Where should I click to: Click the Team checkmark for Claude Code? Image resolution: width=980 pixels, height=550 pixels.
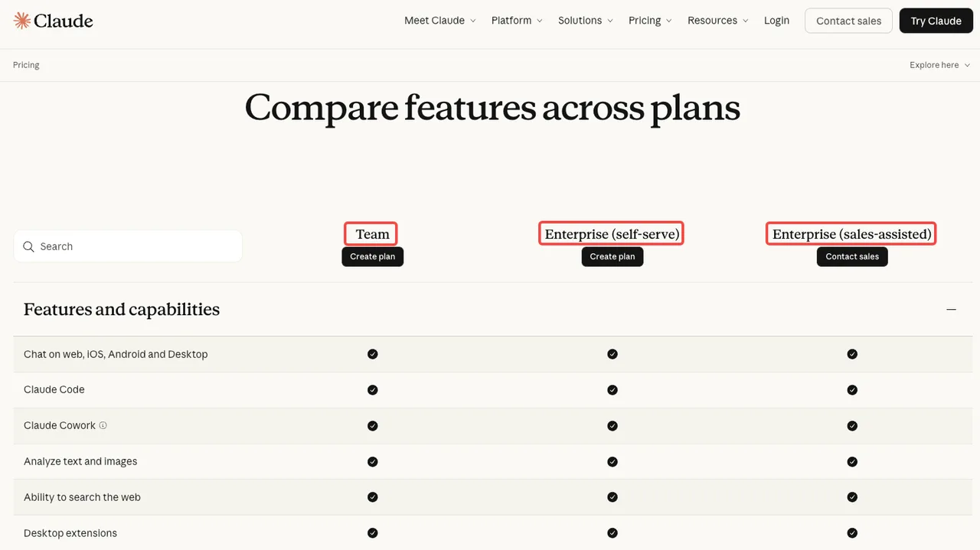point(373,390)
